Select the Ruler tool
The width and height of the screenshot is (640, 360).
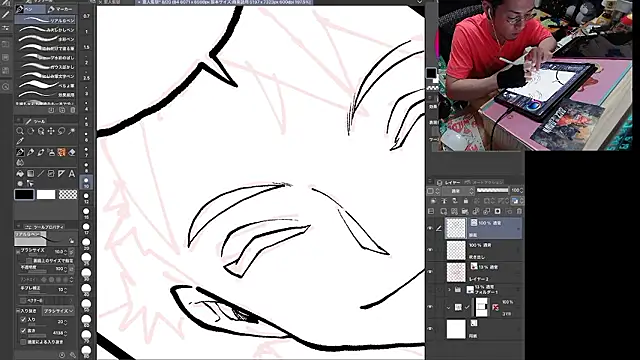[61, 173]
